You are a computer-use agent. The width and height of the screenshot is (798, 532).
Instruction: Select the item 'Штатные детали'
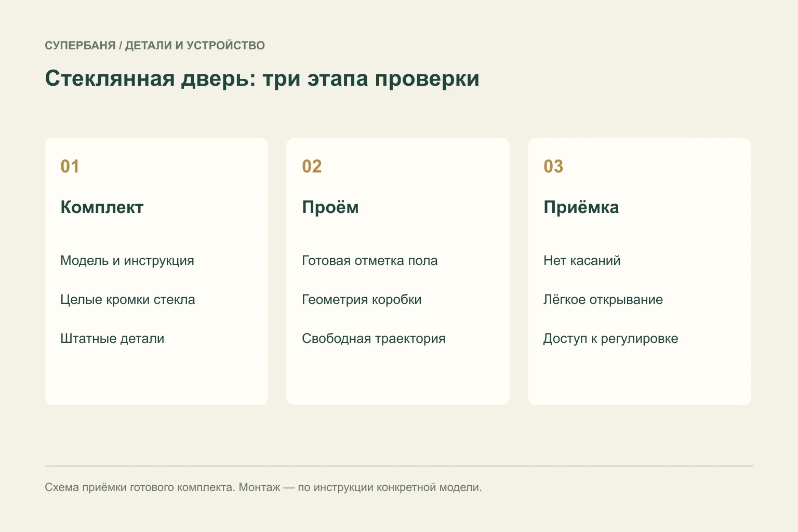pyautogui.click(x=112, y=338)
